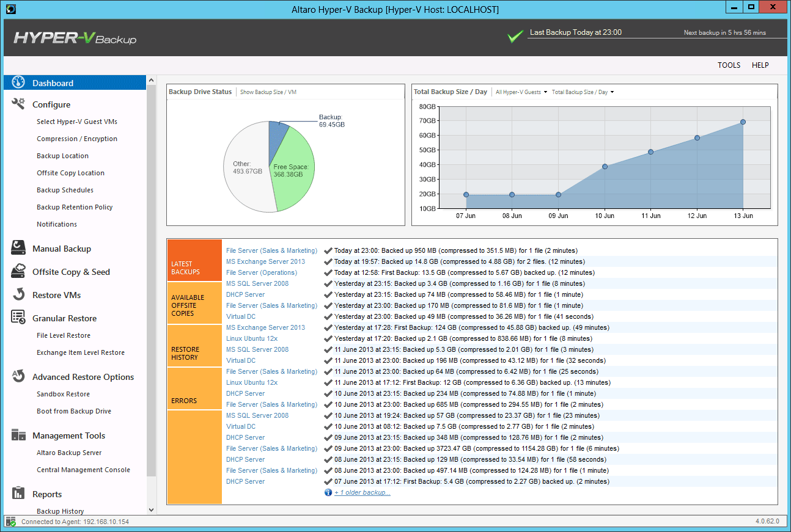Click Linux Ubuntu 12x link for yesterday 17:20

(252, 338)
